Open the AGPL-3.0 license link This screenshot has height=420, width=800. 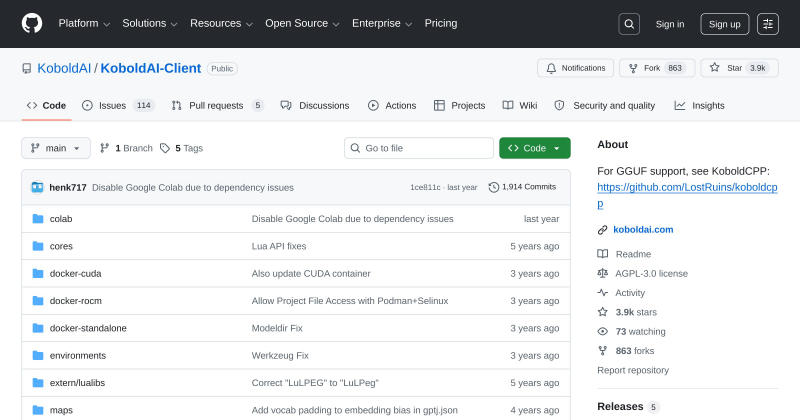pos(652,274)
